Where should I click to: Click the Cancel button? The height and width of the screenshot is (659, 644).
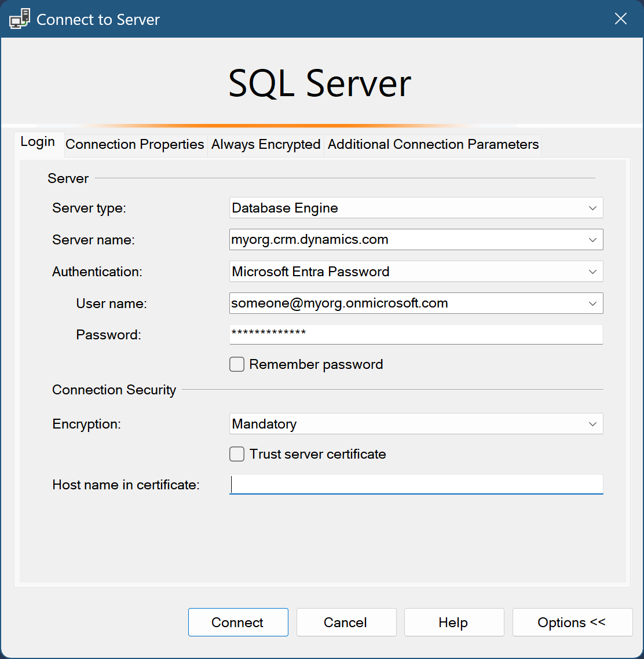pos(346,623)
